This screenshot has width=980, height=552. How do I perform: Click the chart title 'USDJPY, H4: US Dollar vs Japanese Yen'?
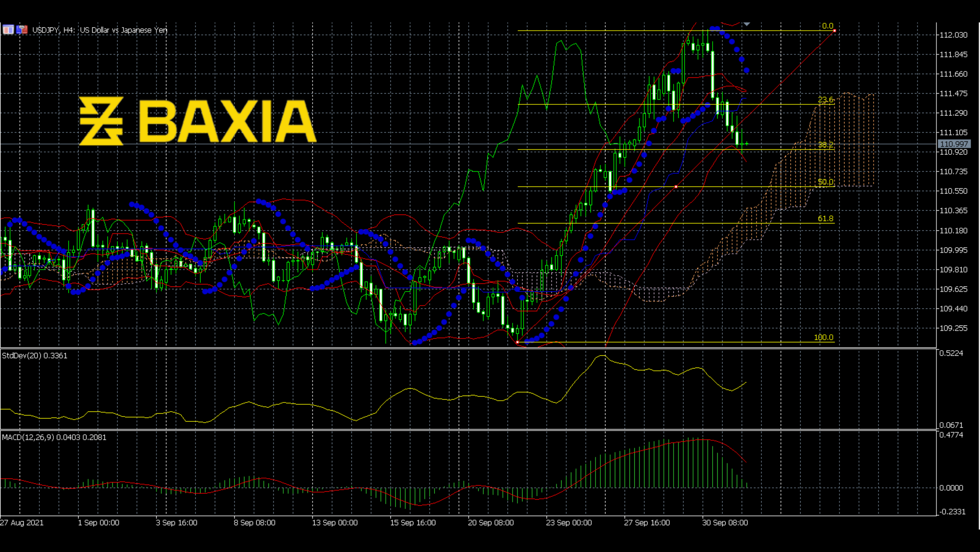[x=100, y=30]
